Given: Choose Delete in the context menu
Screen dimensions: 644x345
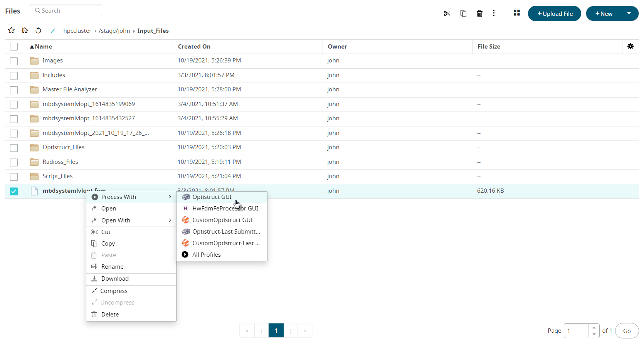Looking at the screenshot, I should tap(131, 315).
